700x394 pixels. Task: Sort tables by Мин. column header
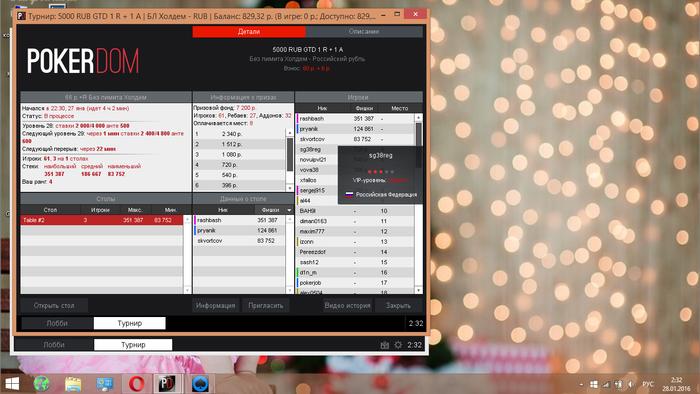tap(171, 210)
